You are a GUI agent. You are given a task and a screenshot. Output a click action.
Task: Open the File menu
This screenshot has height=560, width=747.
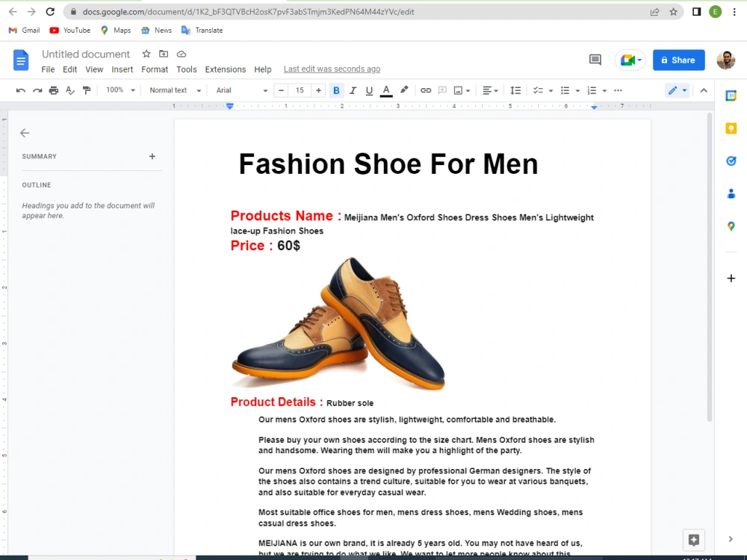point(48,69)
